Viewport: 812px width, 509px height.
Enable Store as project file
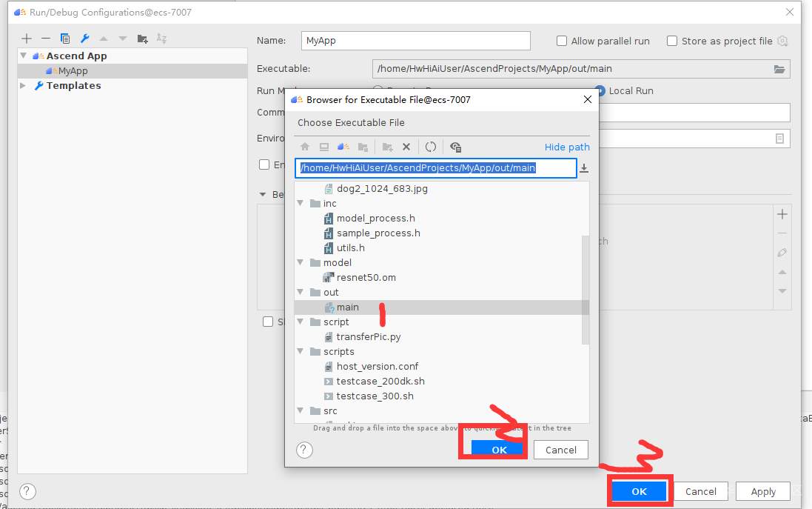tap(671, 41)
